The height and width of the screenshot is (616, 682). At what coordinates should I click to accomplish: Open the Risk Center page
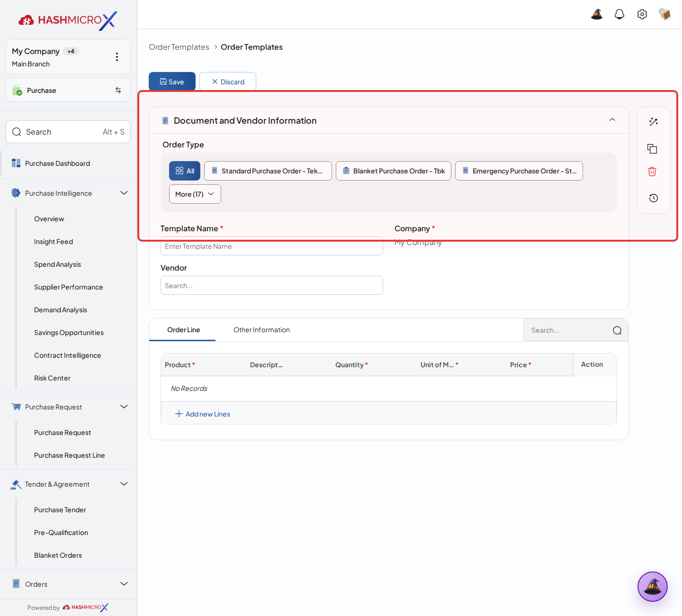[x=52, y=378]
